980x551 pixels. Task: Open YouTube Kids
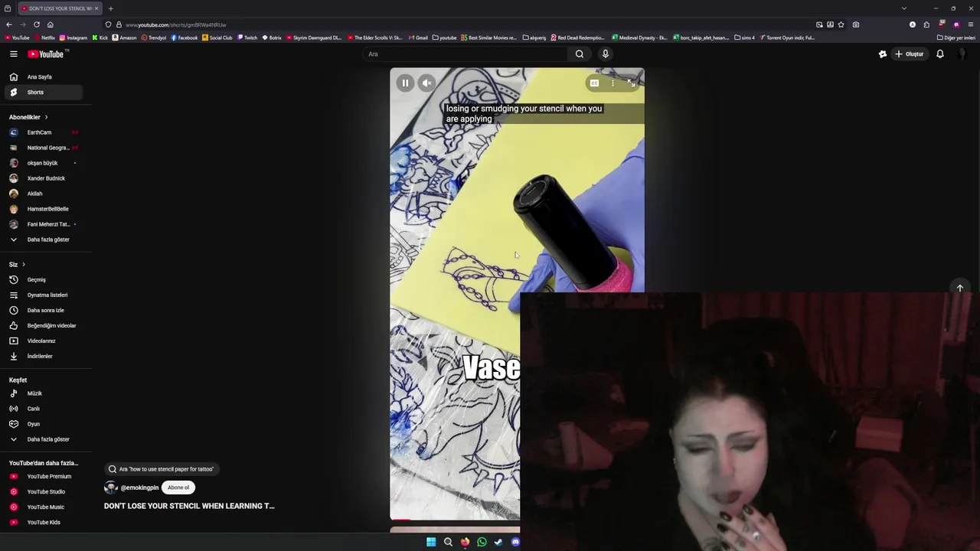tap(42, 522)
